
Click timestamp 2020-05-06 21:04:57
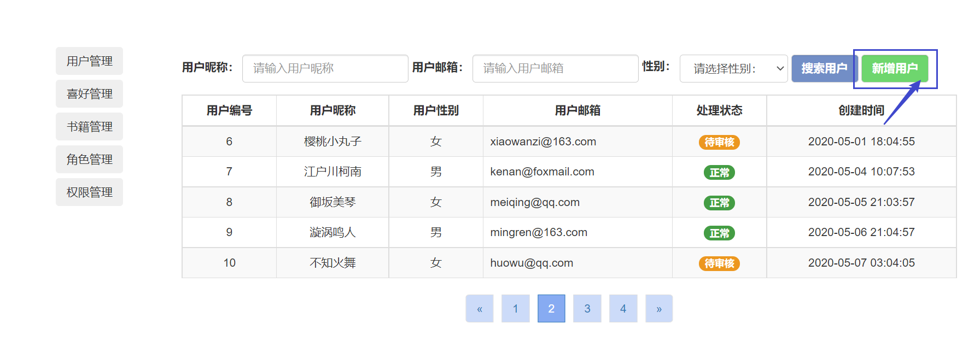coord(862,232)
